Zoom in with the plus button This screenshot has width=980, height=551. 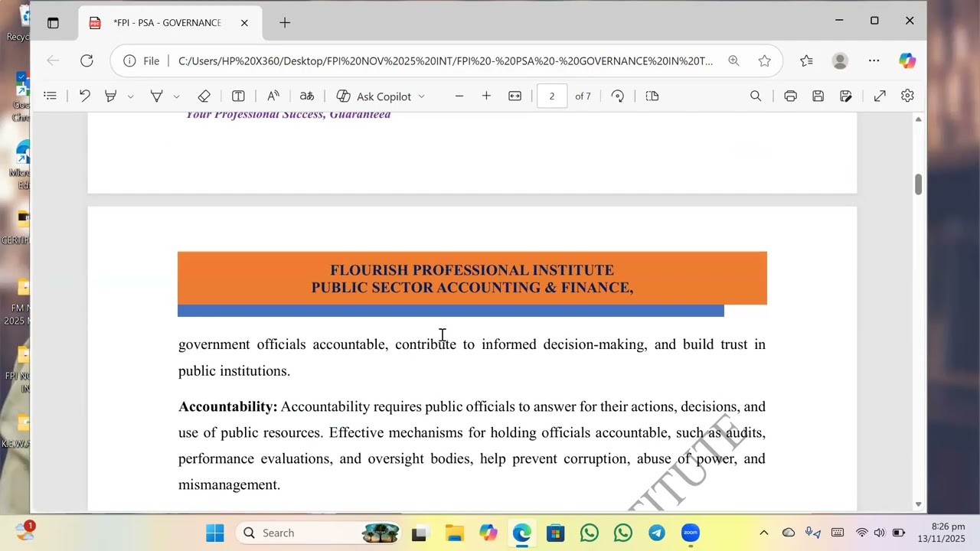(486, 96)
